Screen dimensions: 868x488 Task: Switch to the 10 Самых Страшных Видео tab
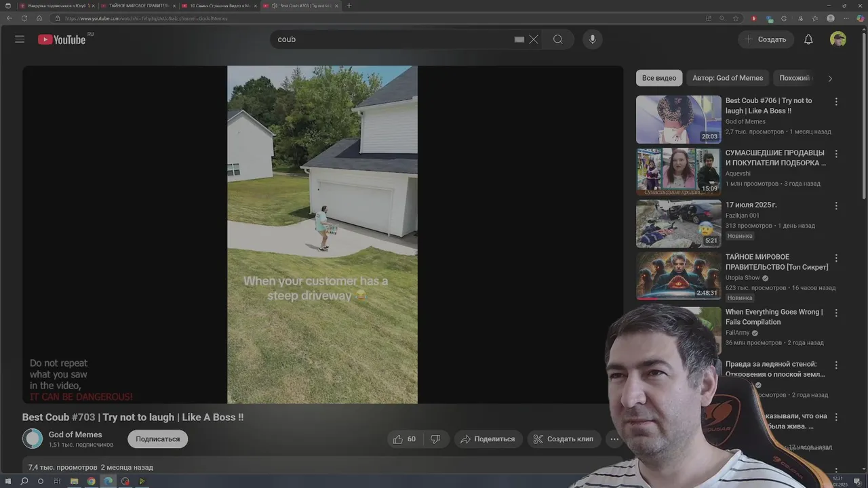coord(219,5)
